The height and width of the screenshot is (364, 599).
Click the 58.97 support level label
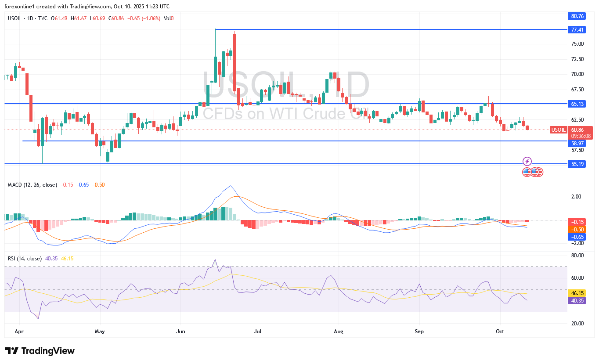coord(577,143)
